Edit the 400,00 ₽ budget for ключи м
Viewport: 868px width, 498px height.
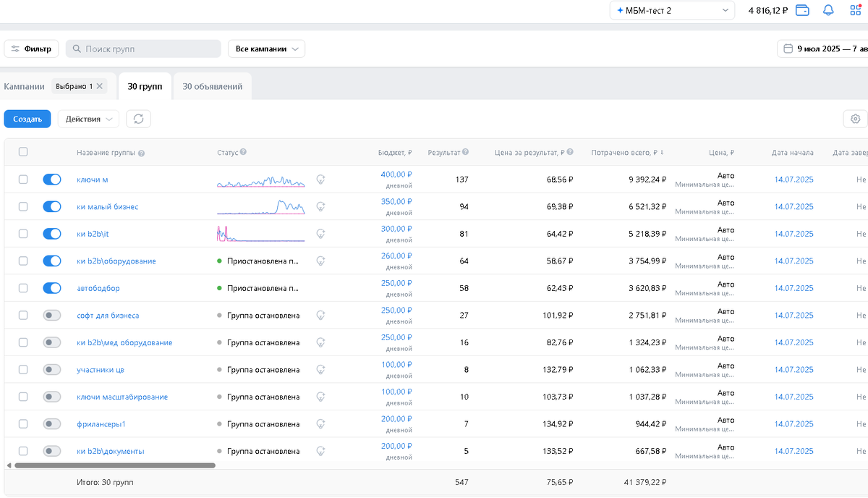396,174
